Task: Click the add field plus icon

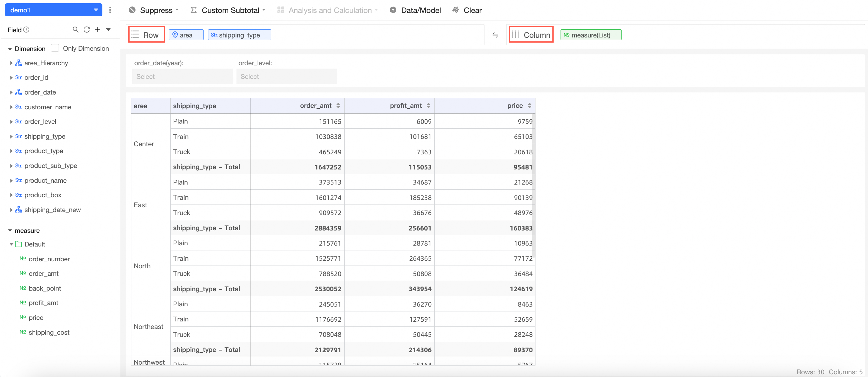Action: click(x=97, y=30)
